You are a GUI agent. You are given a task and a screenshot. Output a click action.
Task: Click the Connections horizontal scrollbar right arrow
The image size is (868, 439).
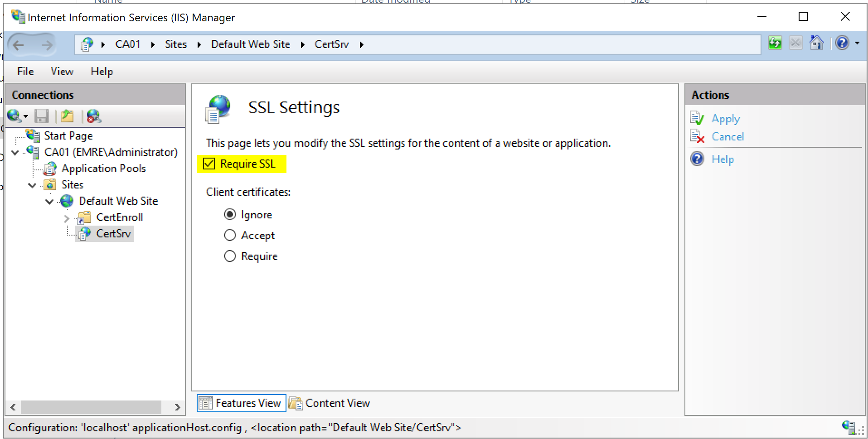pyautogui.click(x=177, y=407)
